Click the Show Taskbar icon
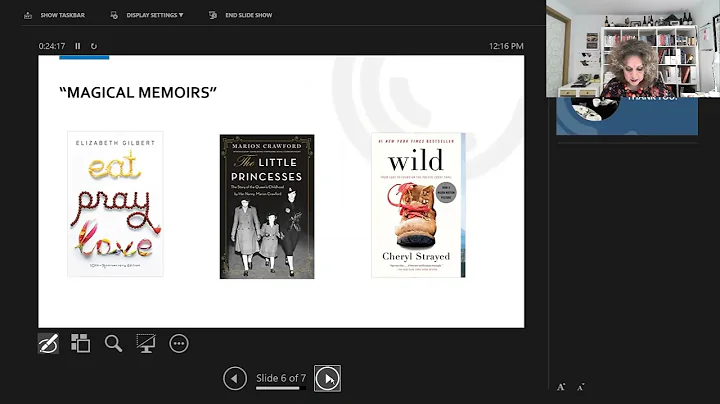This screenshot has width=720, height=404. coord(28,15)
